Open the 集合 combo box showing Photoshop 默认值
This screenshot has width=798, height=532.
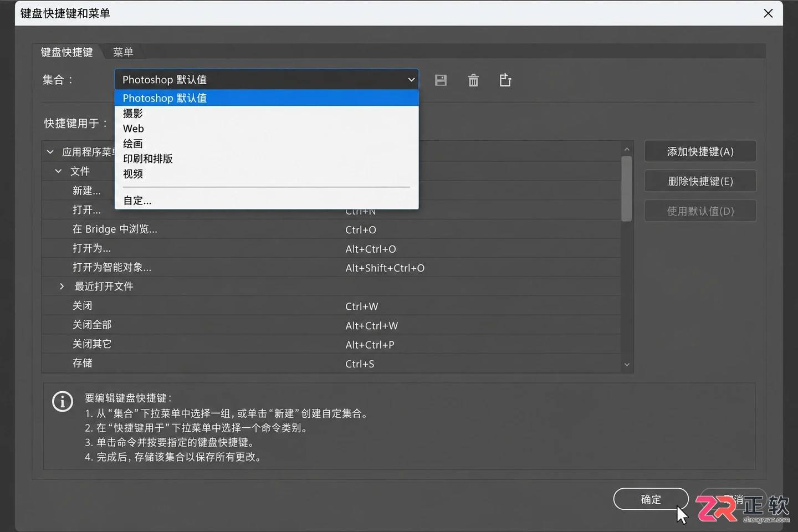pyautogui.click(x=267, y=80)
